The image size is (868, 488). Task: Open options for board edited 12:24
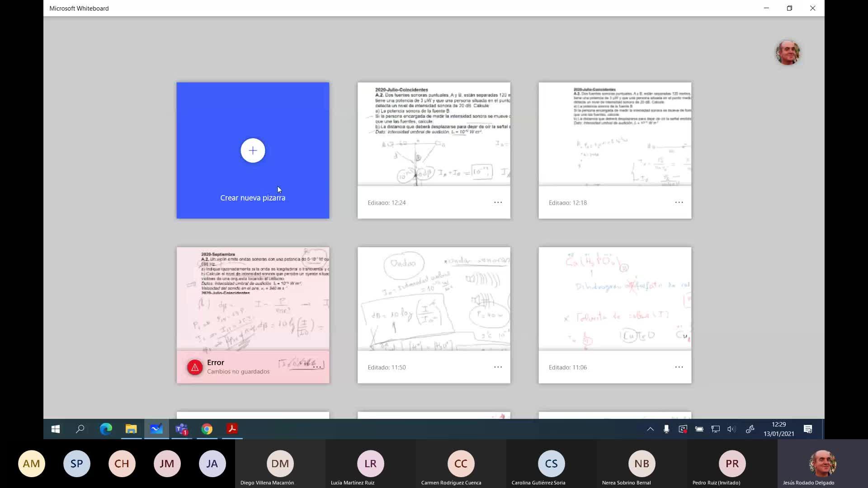(498, 202)
